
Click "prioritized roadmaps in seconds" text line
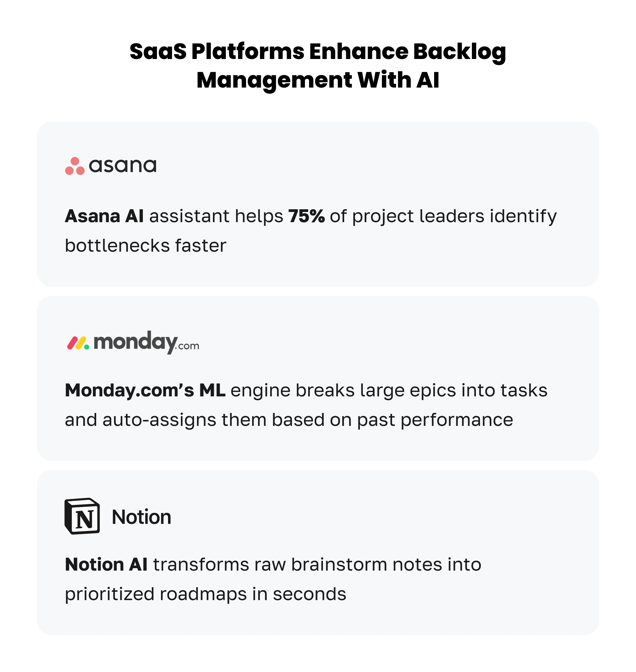point(206,594)
